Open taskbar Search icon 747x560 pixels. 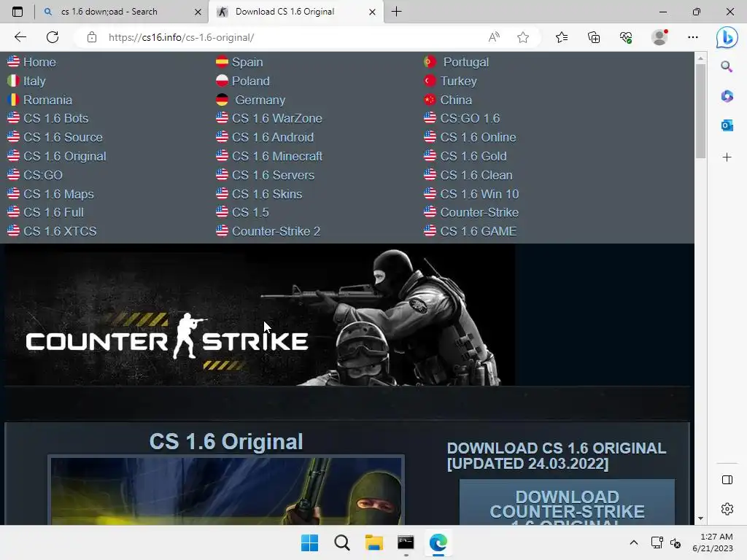click(341, 542)
